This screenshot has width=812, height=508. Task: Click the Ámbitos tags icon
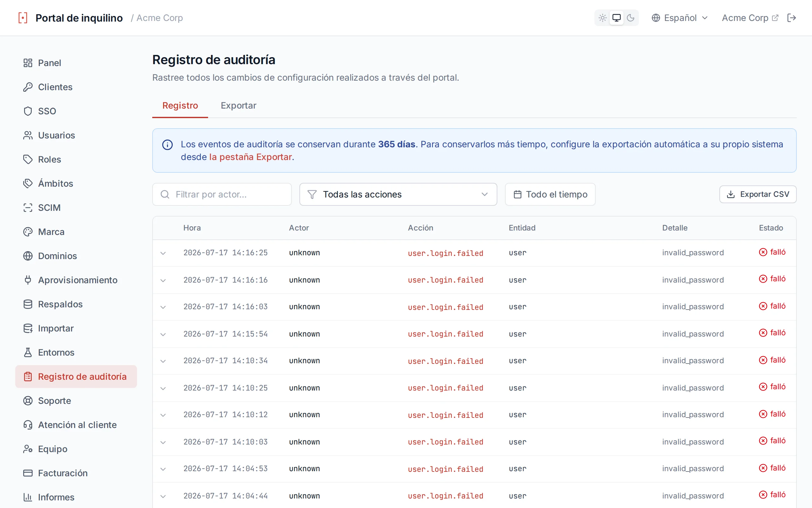point(28,184)
